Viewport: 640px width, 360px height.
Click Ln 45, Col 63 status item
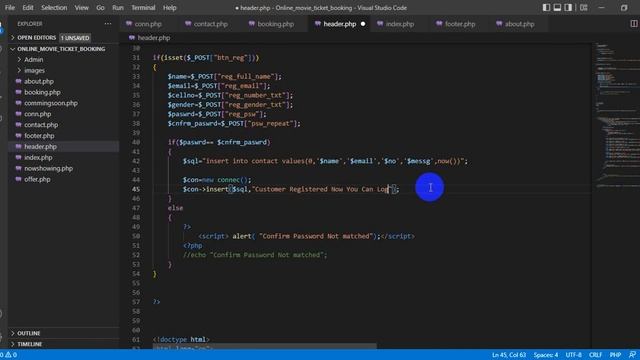[509, 355]
